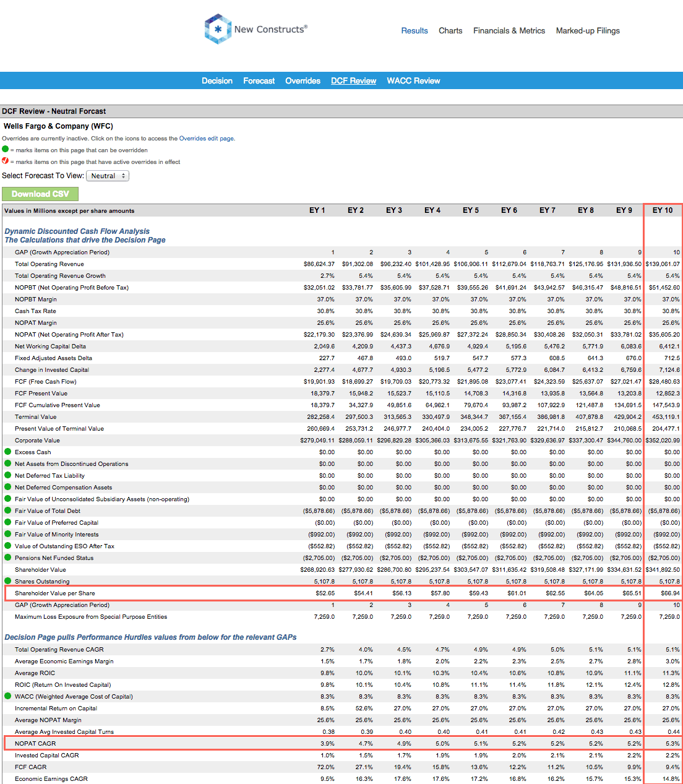Click the green overridable-items legend icon
Viewport: 683px width, 784px height.
(6, 150)
